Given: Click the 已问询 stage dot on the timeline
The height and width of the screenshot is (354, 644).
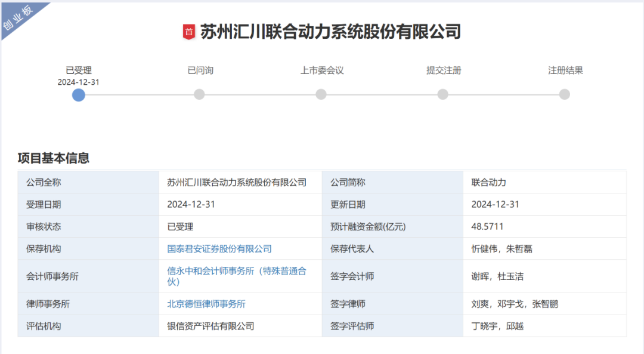Looking at the screenshot, I should point(200,94).
